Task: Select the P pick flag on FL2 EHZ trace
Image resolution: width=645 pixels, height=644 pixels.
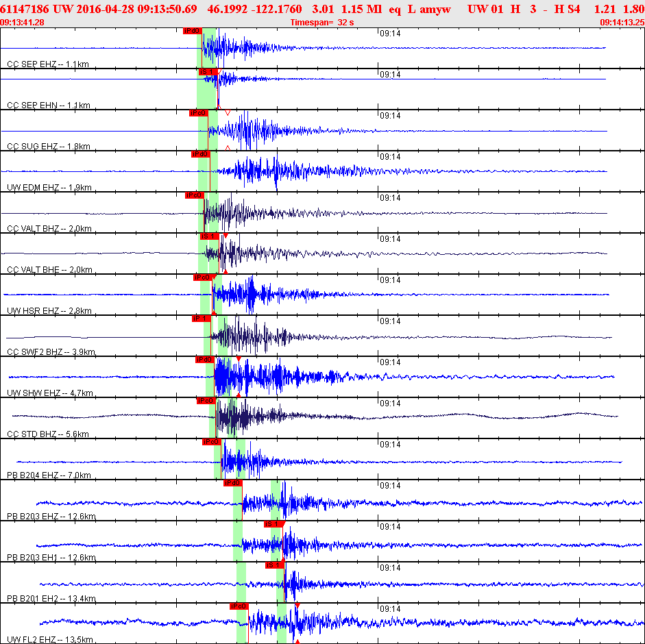Action: tap(239, 606)
